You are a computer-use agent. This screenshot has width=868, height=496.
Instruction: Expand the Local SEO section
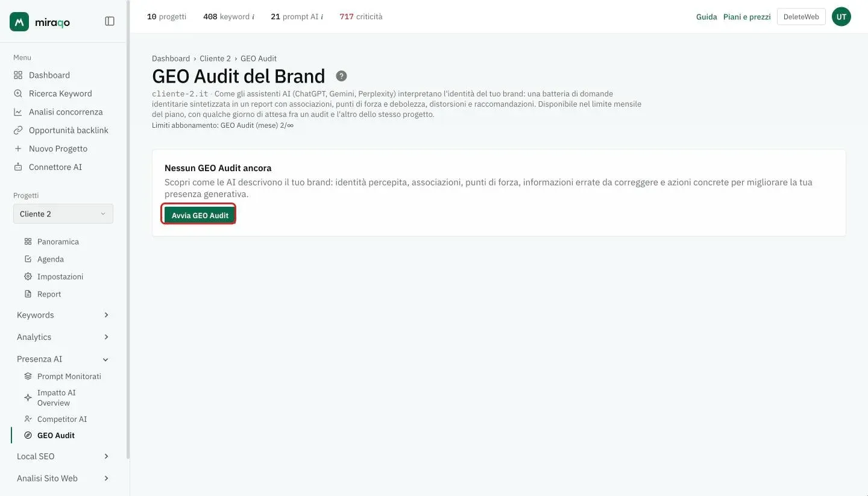[63, 456]
